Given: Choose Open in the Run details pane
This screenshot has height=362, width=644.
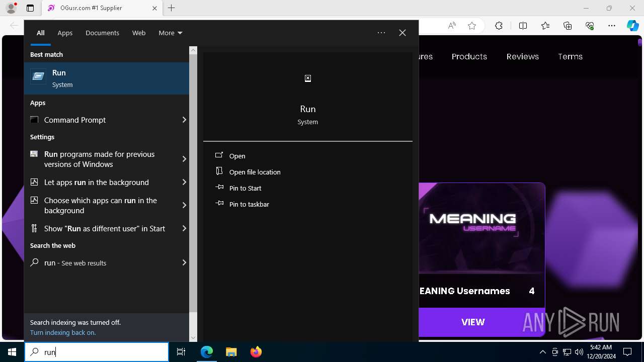Looking at the screenshot, I should click(x=237, y=156).
